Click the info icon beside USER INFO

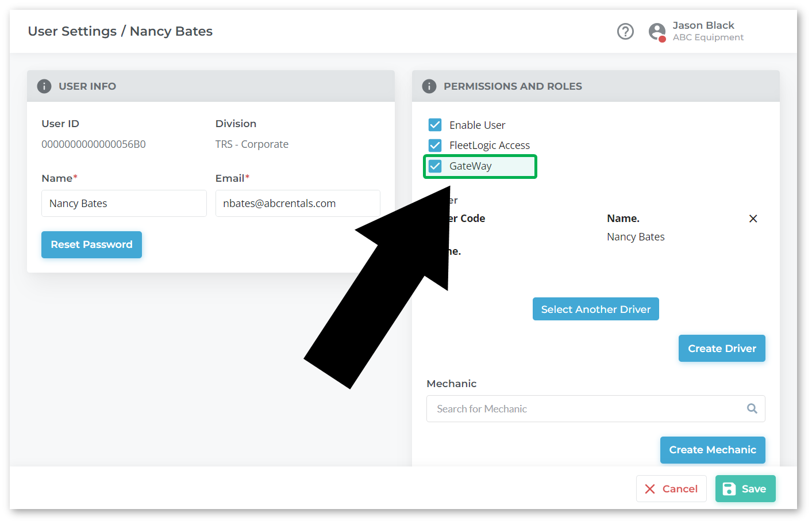pos(44,86)
